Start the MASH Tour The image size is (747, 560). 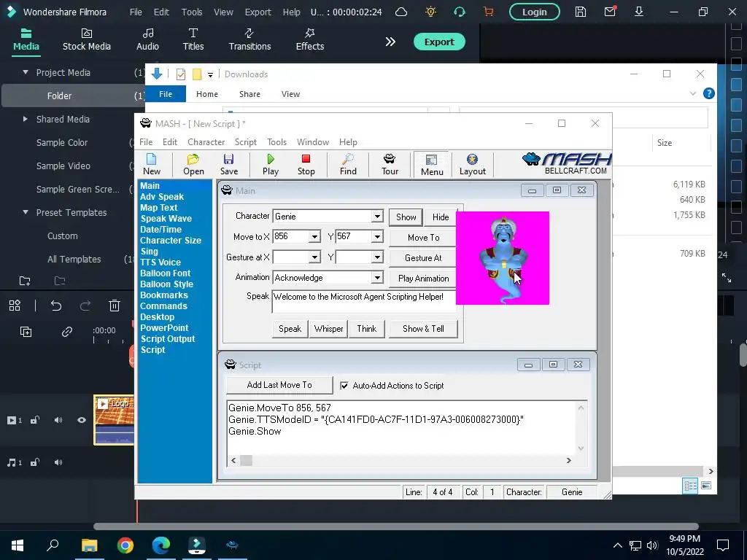pos(390,164)
